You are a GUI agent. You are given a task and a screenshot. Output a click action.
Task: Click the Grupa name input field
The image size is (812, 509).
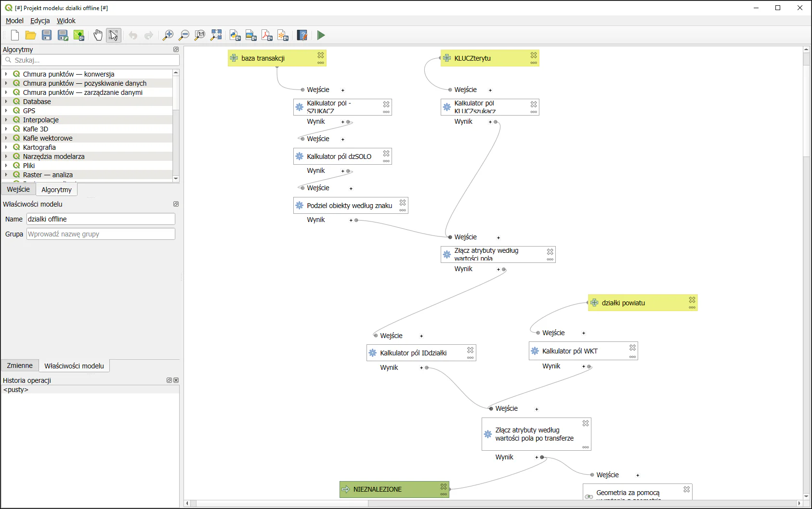(x=101, y=234)
